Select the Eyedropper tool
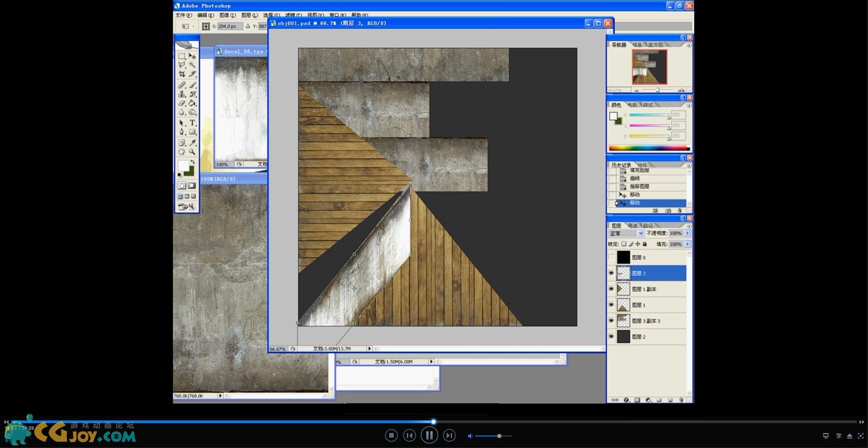This screenshot has width=868, height=448. click(192, 143)
